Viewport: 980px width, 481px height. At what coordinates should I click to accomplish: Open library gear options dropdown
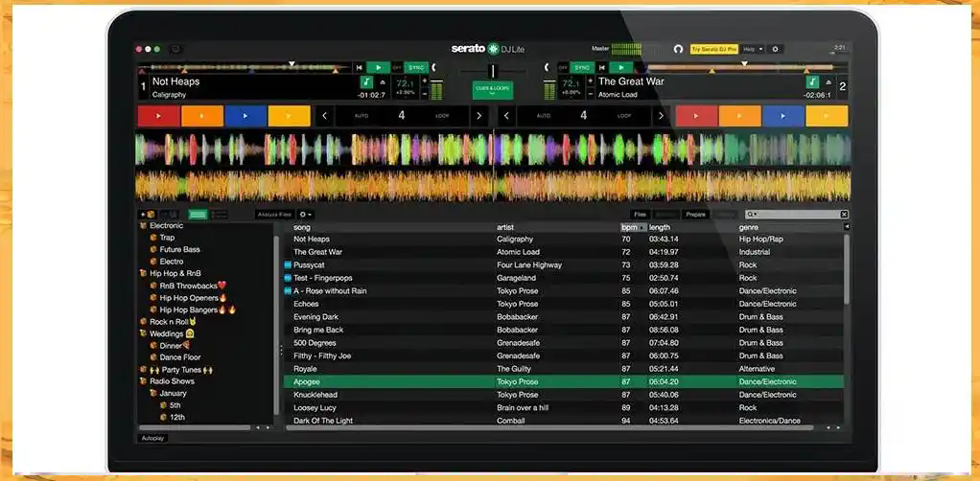305,215
